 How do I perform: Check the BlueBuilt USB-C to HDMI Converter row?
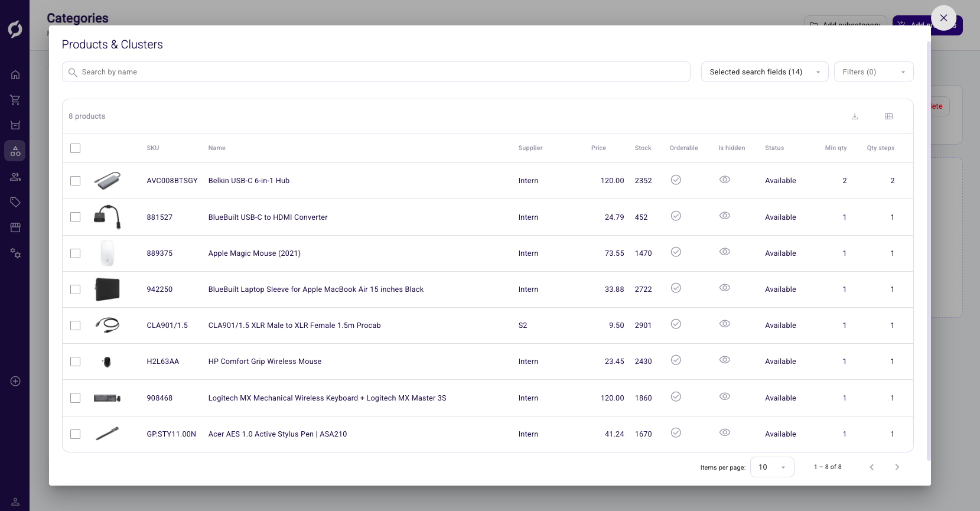pyautogui.click(x=75, y=217)
